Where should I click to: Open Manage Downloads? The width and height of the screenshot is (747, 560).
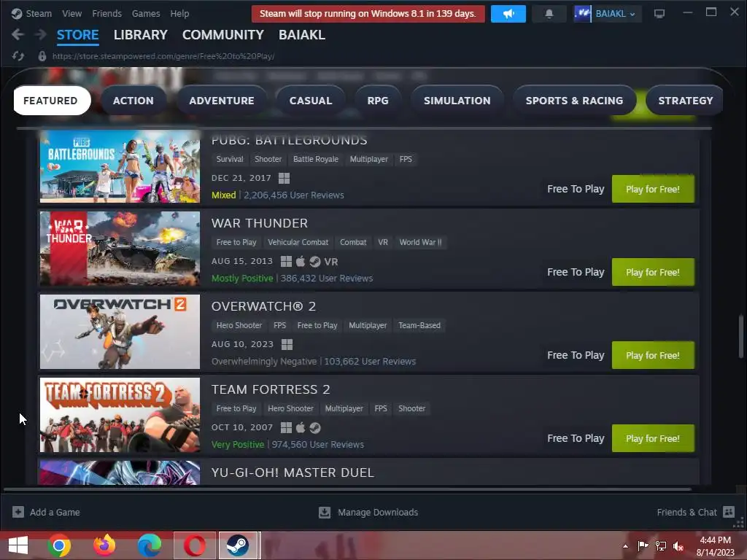tap(368, 513)
